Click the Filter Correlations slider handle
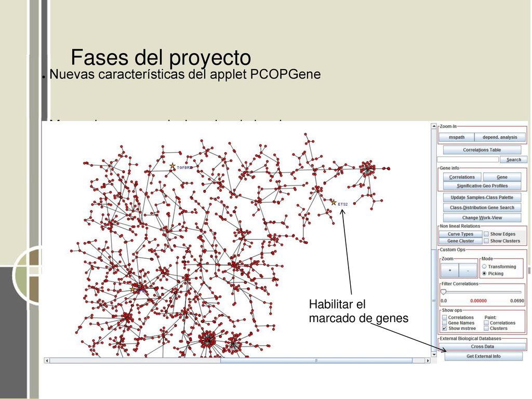The image size is (532, 399). click(443, 292)
